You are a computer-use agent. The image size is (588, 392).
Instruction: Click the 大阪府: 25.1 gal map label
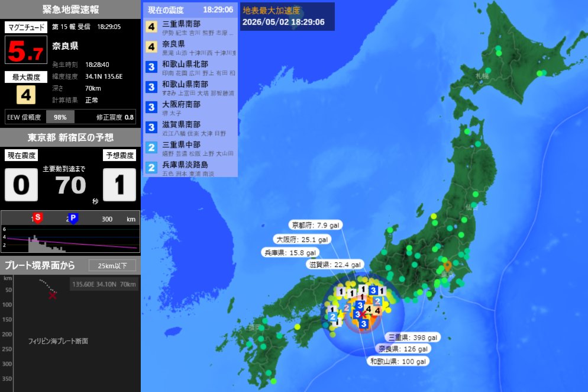tap(302, 240)
